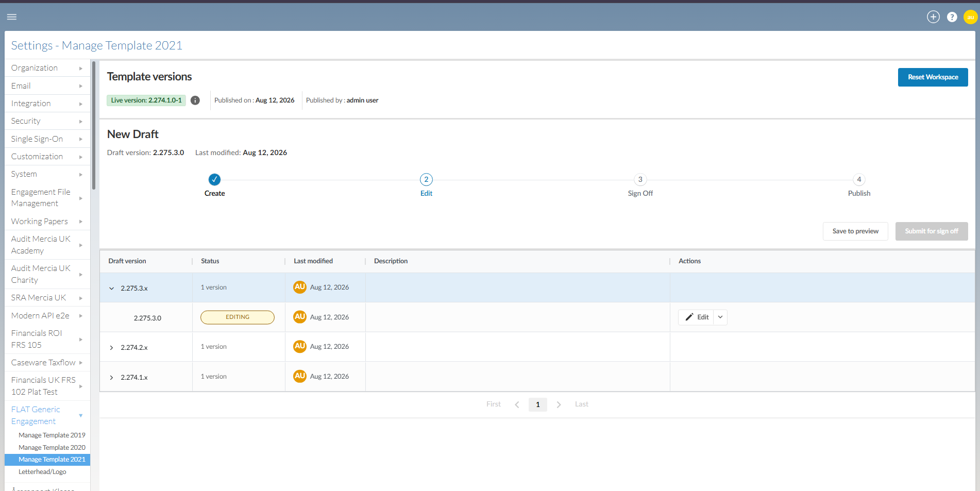Open Manage Template 2019
Screen dimensions: 980x491
(x=52, y=435)
